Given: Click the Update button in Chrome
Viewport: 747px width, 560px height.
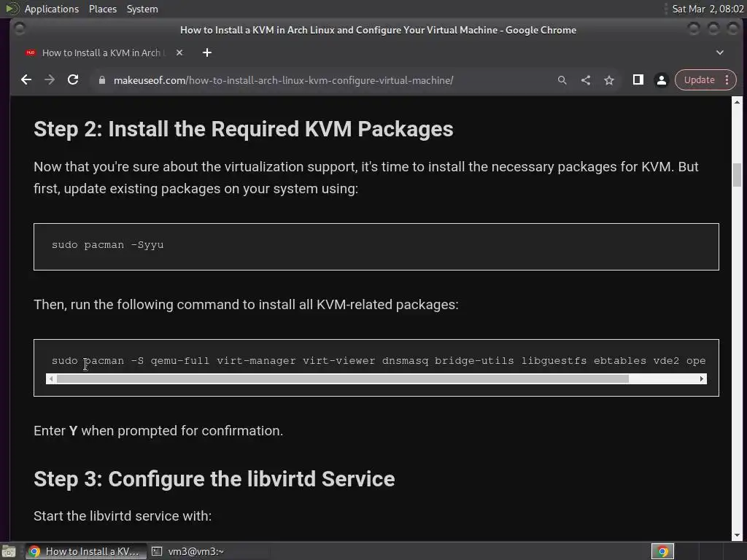Looking at the screenshot, I should coord(699,80).
